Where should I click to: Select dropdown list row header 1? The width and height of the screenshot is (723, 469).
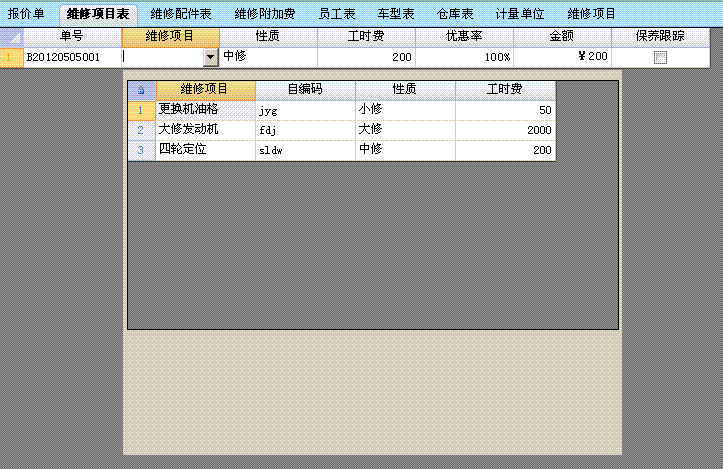tap(142, 110)
